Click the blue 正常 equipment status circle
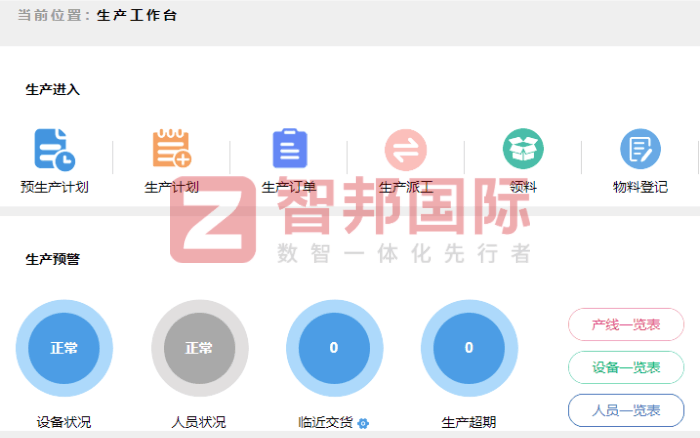This screenshot has width=700, height=438. click(64, 348)
